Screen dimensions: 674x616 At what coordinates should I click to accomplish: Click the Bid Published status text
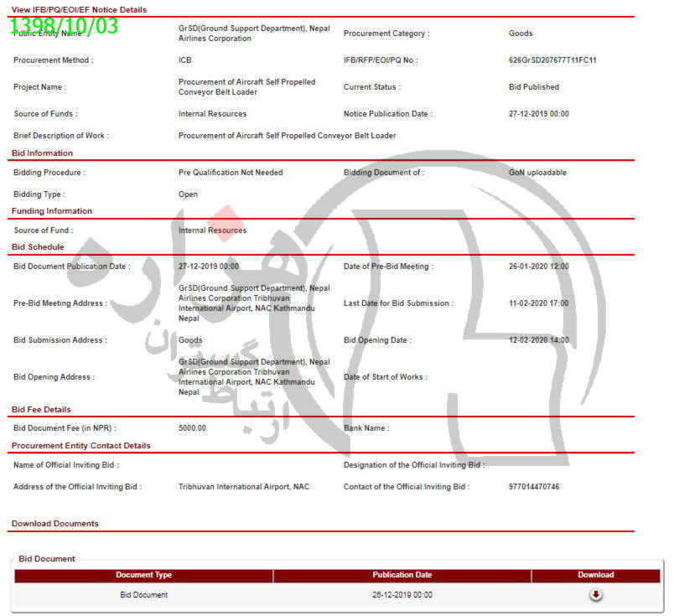[533, 87]
